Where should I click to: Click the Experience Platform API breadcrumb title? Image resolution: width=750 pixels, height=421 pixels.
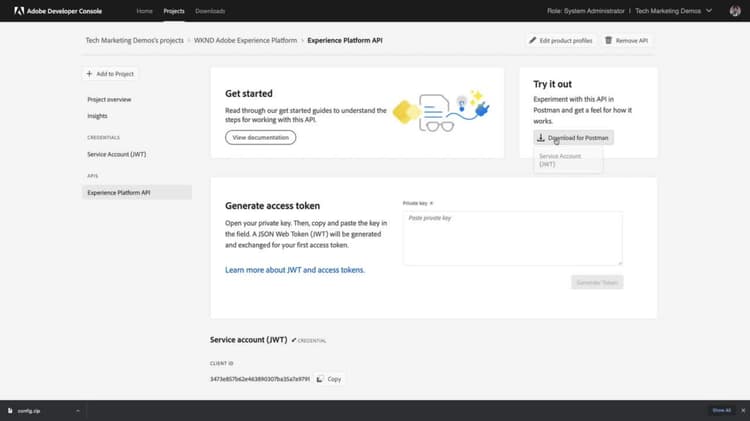point(345,40)
